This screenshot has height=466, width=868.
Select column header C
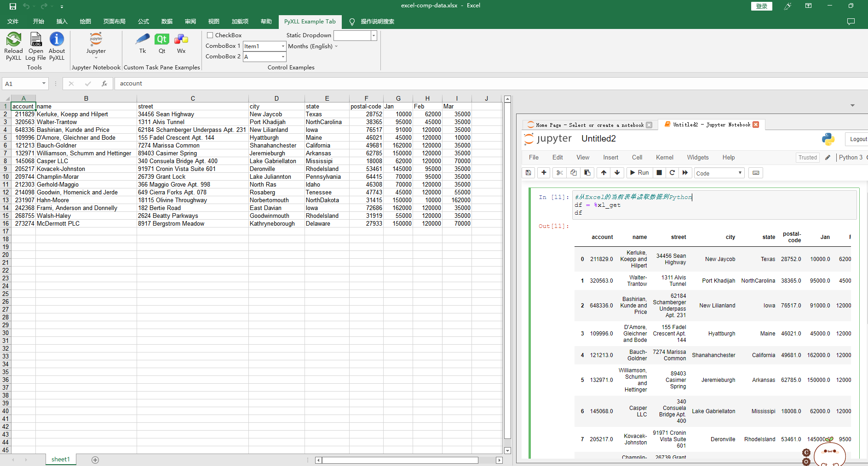pyautogui.click(x=193, y=98)
